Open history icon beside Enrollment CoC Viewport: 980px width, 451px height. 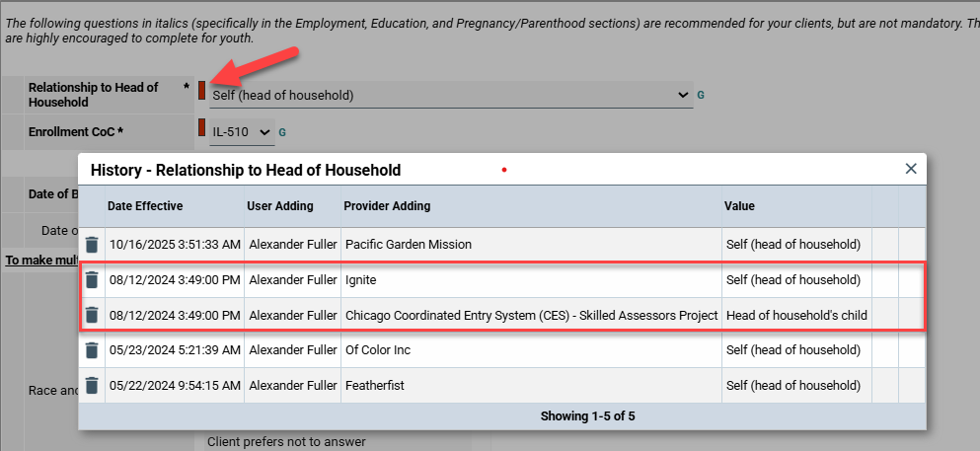[x=282, y=131]
